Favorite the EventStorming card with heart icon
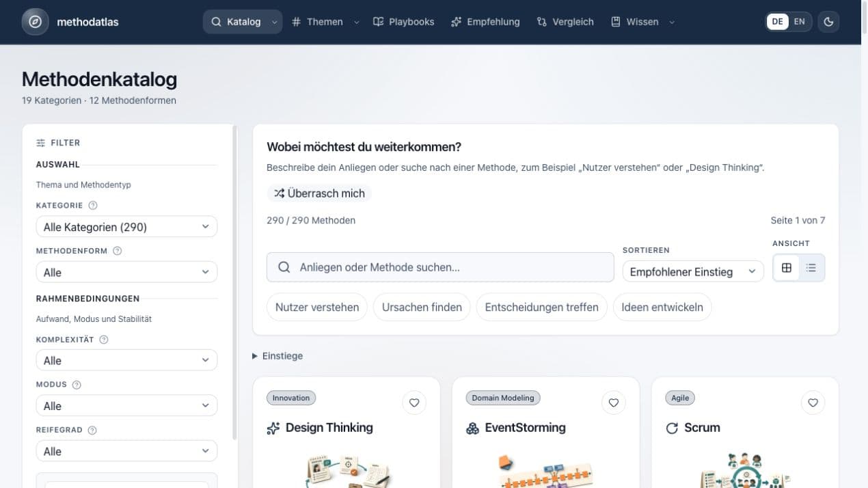The image size is (868, 488). point(614,403)
